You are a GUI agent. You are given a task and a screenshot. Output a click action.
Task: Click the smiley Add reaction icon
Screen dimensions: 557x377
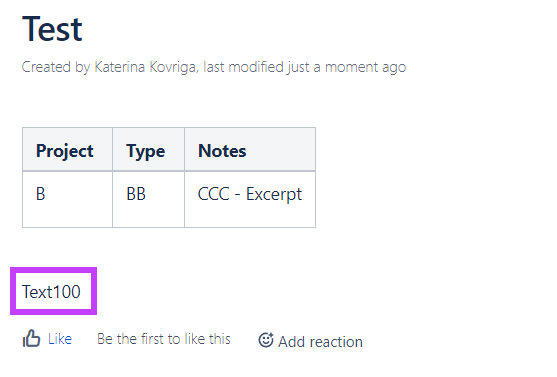(266, 340)
